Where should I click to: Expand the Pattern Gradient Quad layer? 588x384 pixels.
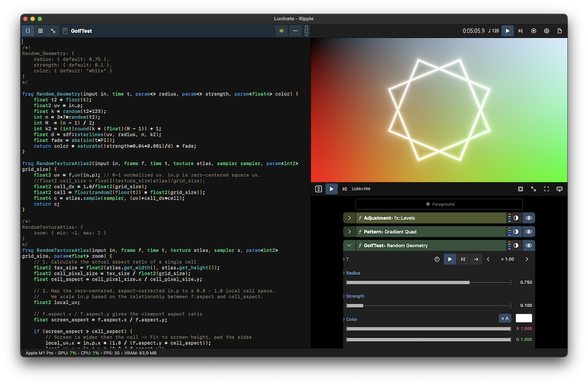click(350, 232)
